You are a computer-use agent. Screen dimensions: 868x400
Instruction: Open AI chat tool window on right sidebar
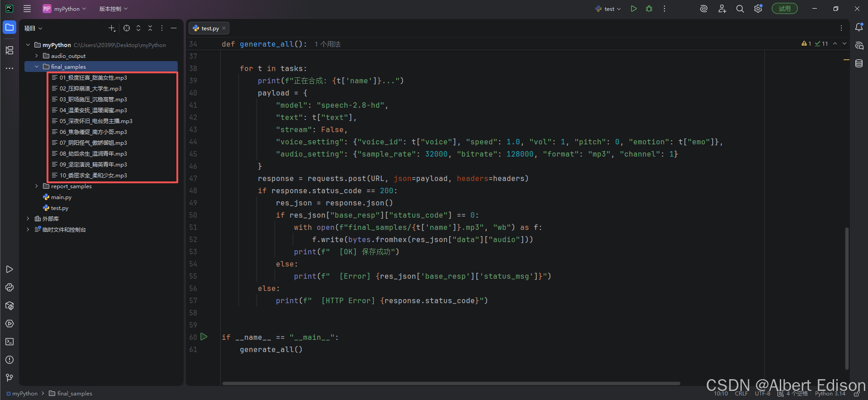(x=859, y=45)
